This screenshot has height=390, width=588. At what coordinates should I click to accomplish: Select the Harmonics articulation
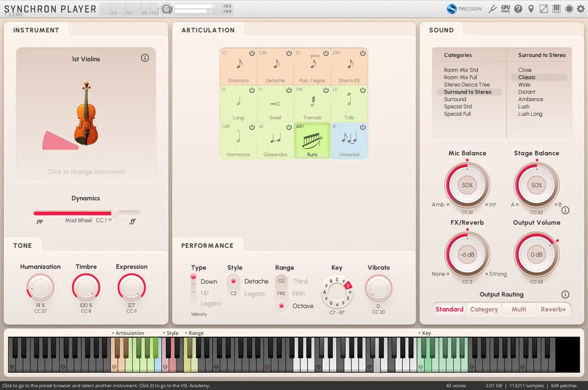(238, 141)
